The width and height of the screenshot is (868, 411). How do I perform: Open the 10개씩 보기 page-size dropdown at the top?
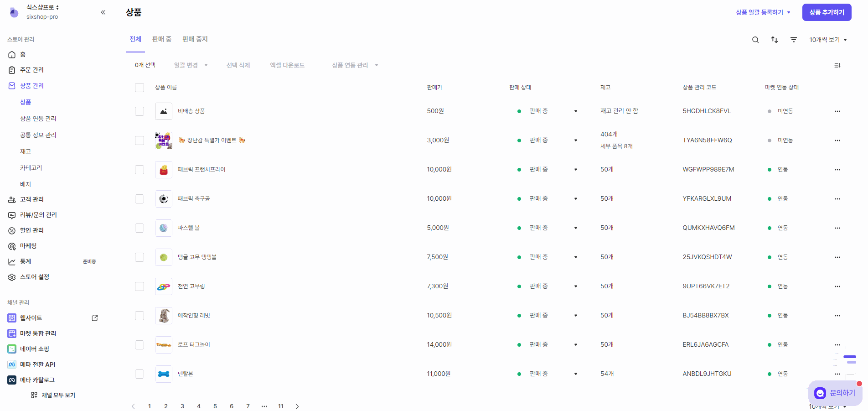[x=828, y=40]
